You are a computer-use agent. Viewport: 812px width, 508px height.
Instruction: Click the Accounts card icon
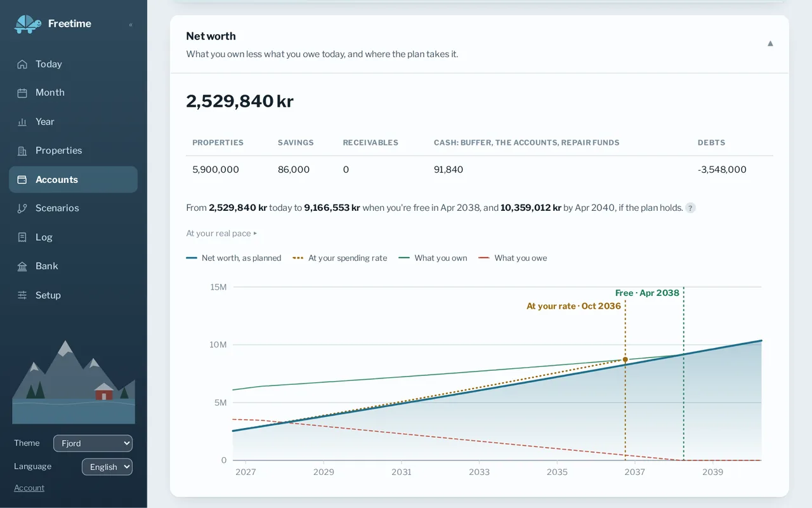click(x=22, y=180)
